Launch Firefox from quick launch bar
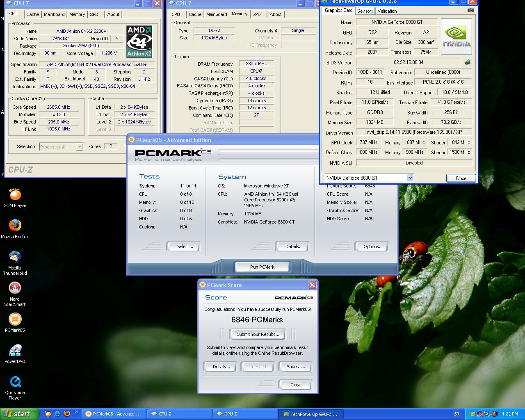Screen dimensions: 525x420 (67, 414)
